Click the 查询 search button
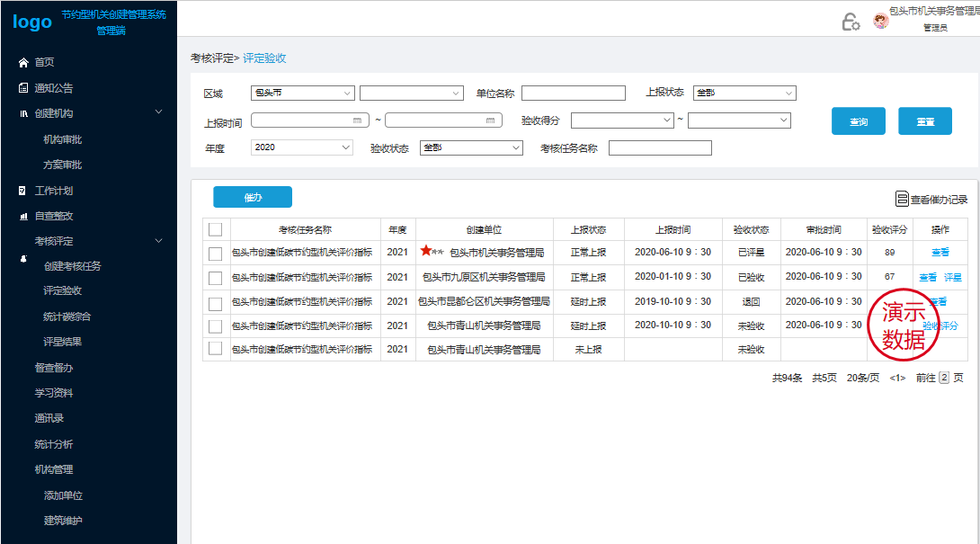The width and height of the screenshot is (980, 544). tap(858, 121)
